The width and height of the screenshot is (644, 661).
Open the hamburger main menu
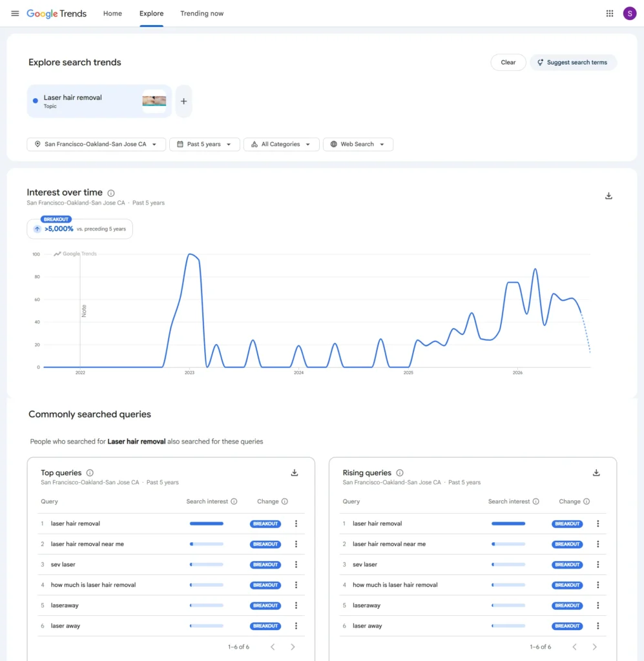pyautogui.click(x=15, y=14)
